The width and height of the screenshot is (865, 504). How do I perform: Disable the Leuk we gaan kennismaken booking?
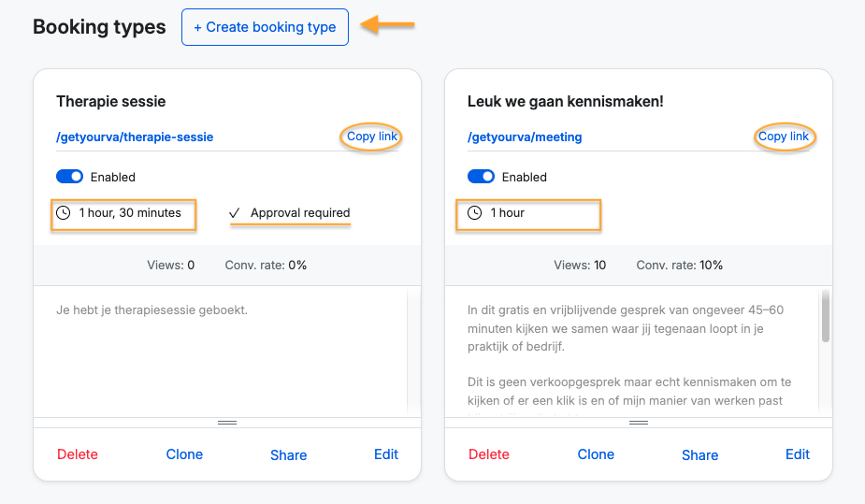[481, 177]
